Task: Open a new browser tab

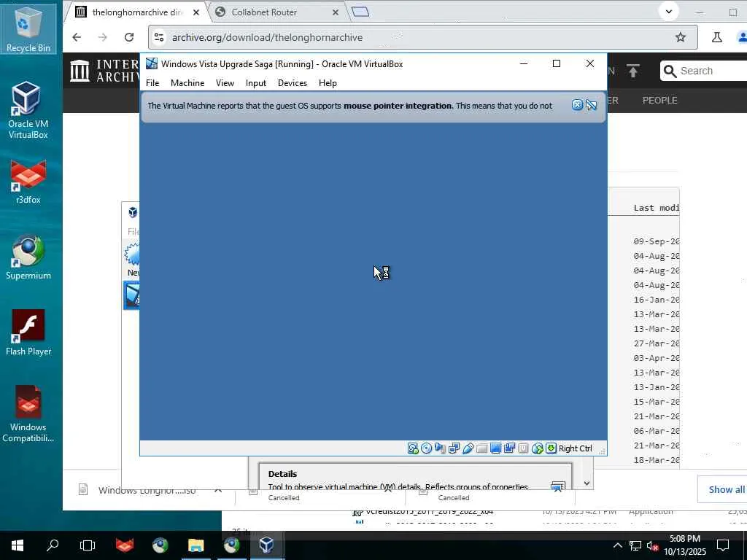Action: click(x=360, y=12)
